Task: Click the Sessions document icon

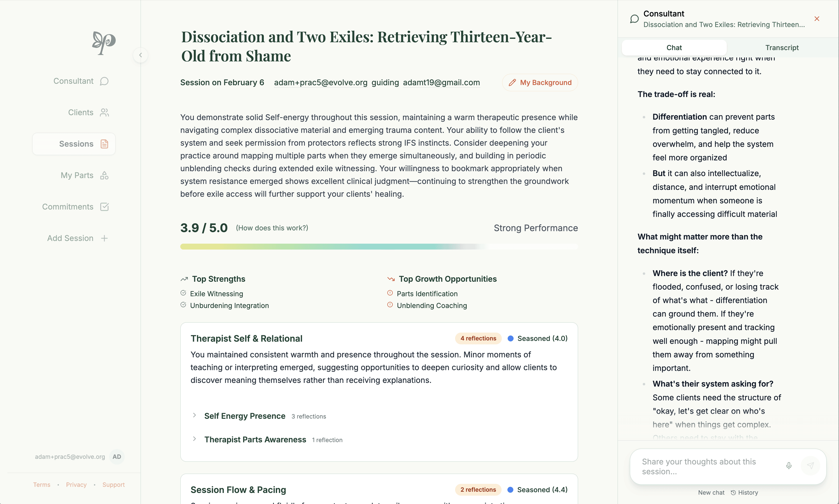Action: pyautogui.click(x=104, y=144)
